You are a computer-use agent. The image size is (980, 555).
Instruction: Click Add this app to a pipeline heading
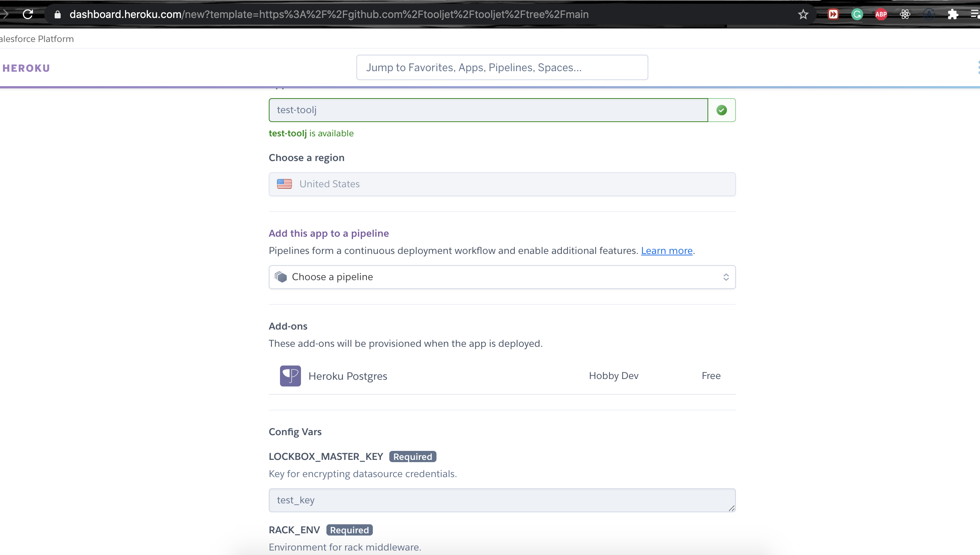click(x=328, y=233)
